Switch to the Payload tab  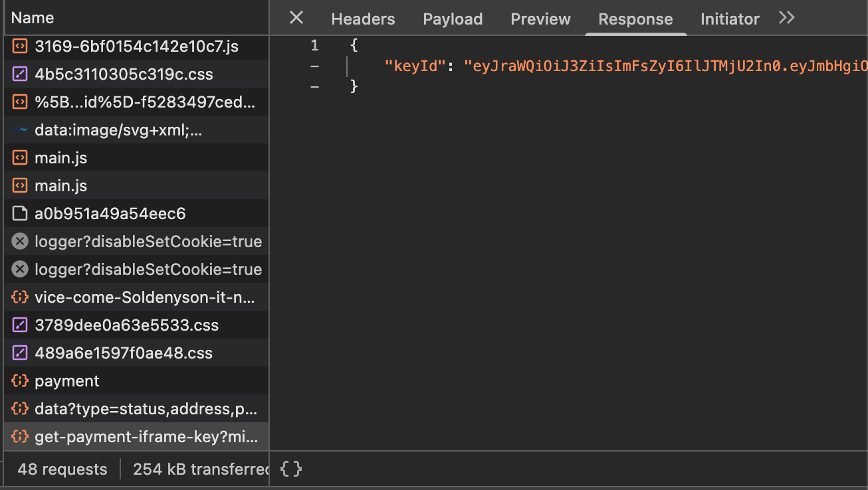point(453,19)
